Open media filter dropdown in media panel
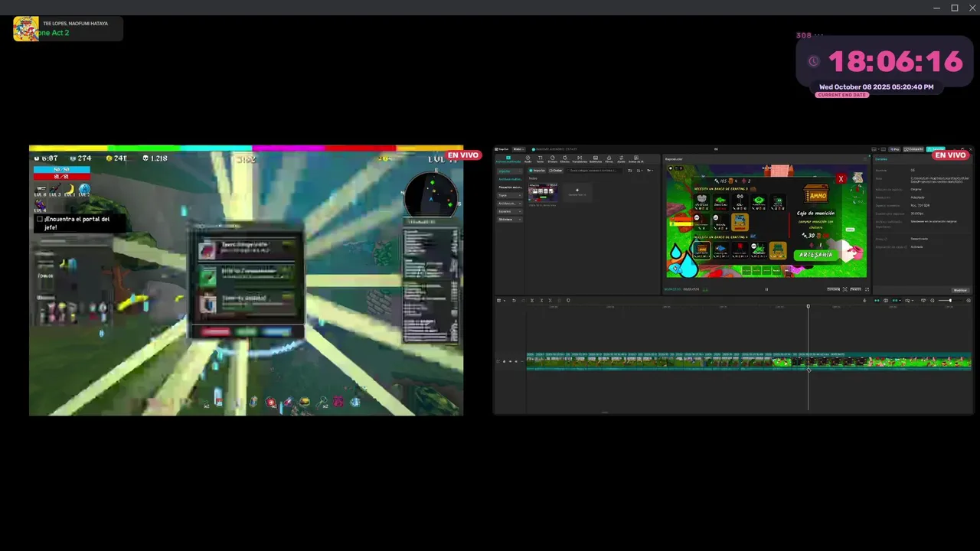Viewport: 980px width, 551px height. point(650,171)
